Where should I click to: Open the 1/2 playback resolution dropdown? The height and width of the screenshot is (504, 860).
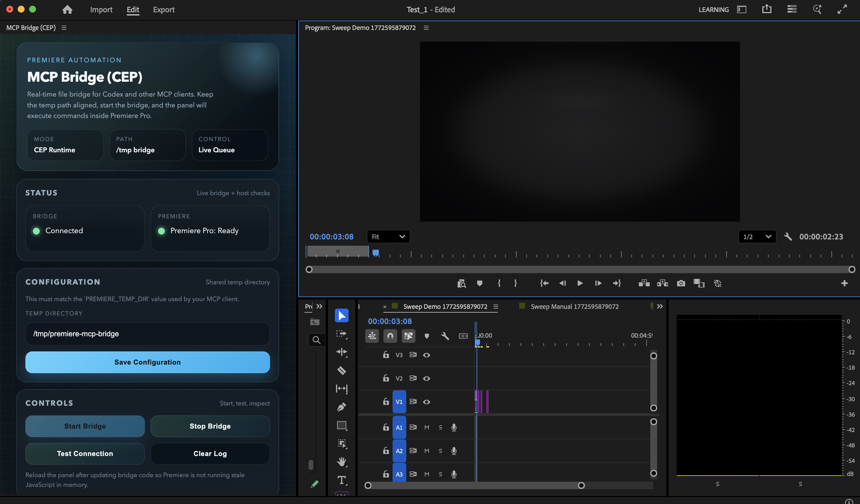click(757, 237)
